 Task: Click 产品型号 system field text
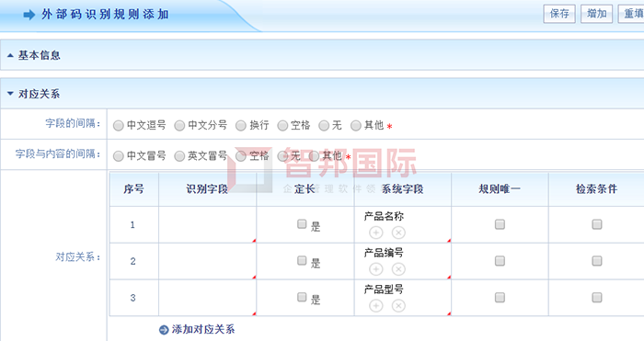point(384,290)
